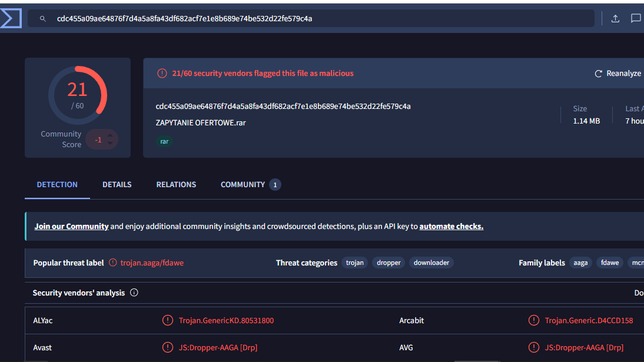Screen dimensions: 644x362
Task: Open the upload file icon
Action: (615, 18)
